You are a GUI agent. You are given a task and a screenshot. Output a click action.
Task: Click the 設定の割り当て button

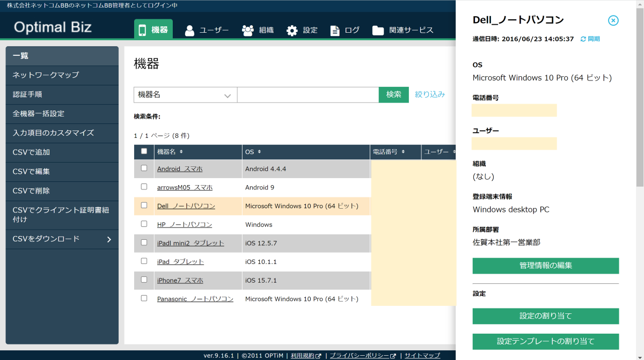546,316
